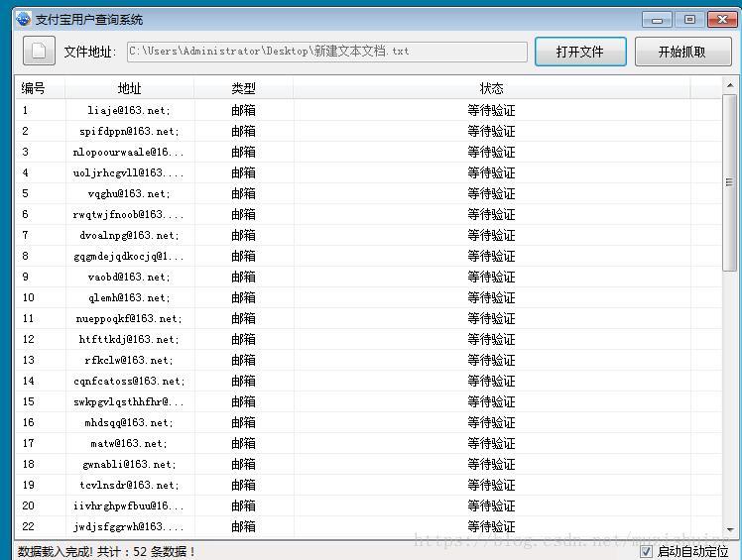Click number 10 in 编号 column
This screenshot has height=560, width=742.
pyautogui.click(x=29, y=297)
